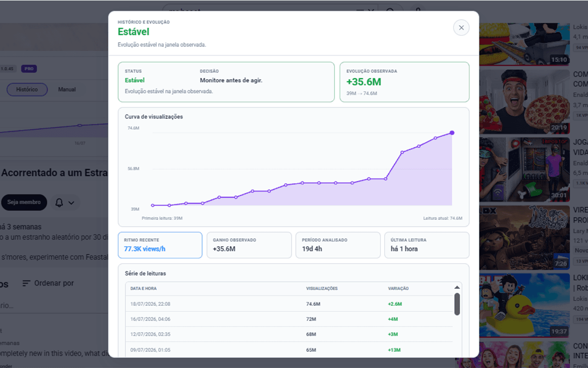Click the current reading point on chart
Screen dimensions: 588x368
click(452, 132)
